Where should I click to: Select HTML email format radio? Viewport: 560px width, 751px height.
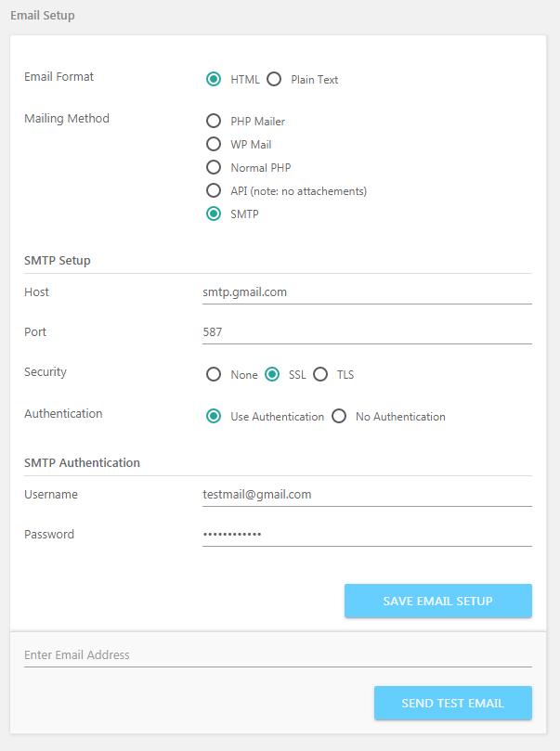pyautogui.click(x=214, y=79)
